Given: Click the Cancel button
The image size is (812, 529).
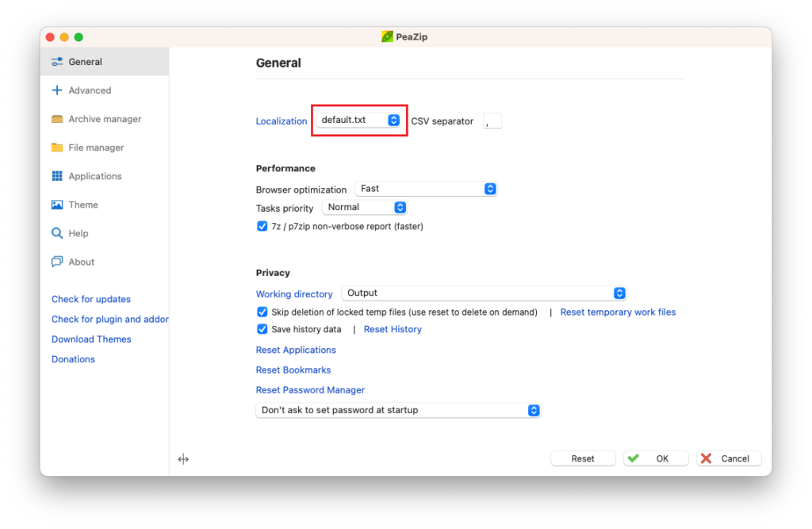Looking at the screenshot, I should pos(729,458).
